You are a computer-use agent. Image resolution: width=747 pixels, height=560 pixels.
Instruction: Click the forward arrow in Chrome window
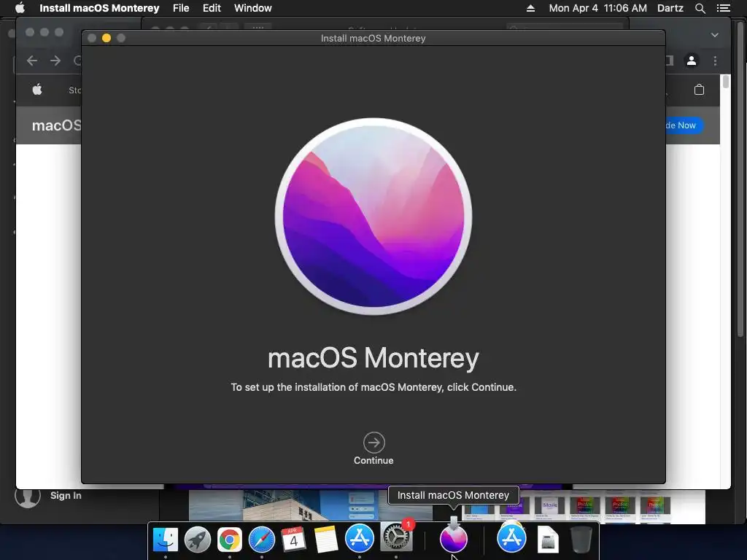[x=55, y=61]
